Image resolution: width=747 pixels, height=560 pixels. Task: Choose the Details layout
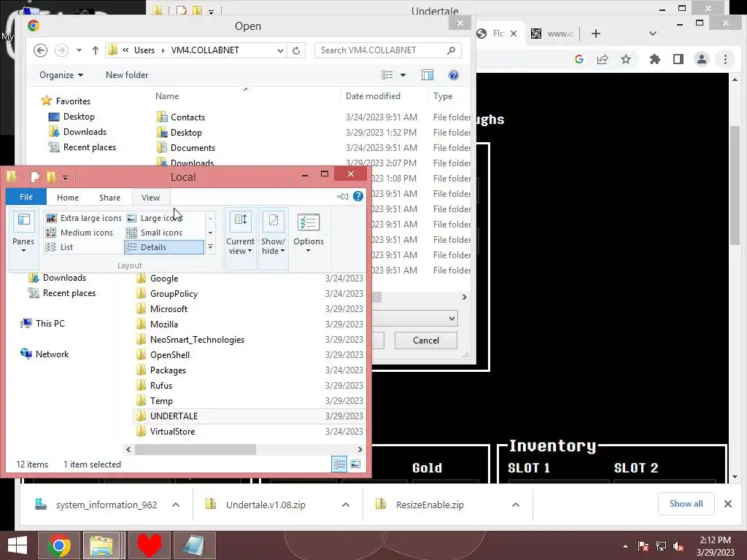coord(164,247)
